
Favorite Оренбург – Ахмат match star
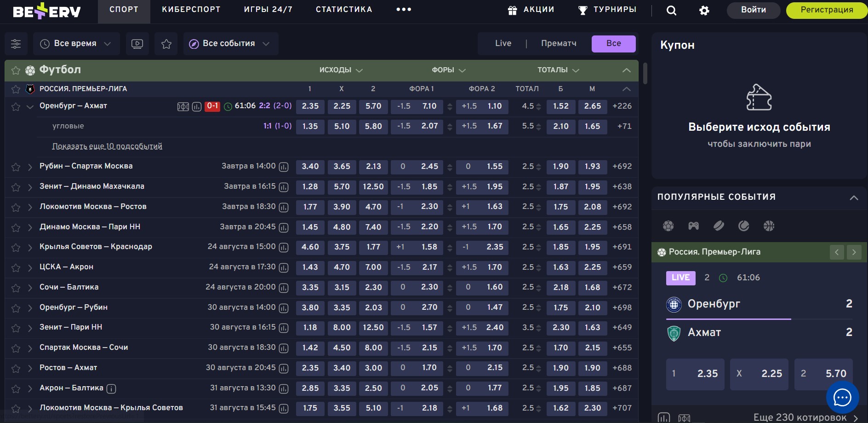click(x=16, y=107)
